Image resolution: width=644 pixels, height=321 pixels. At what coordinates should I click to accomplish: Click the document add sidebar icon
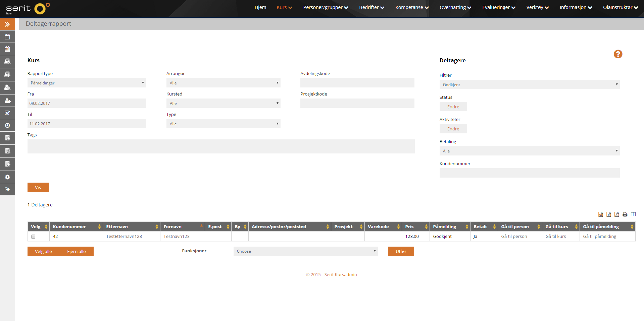(x=7, y=164)
